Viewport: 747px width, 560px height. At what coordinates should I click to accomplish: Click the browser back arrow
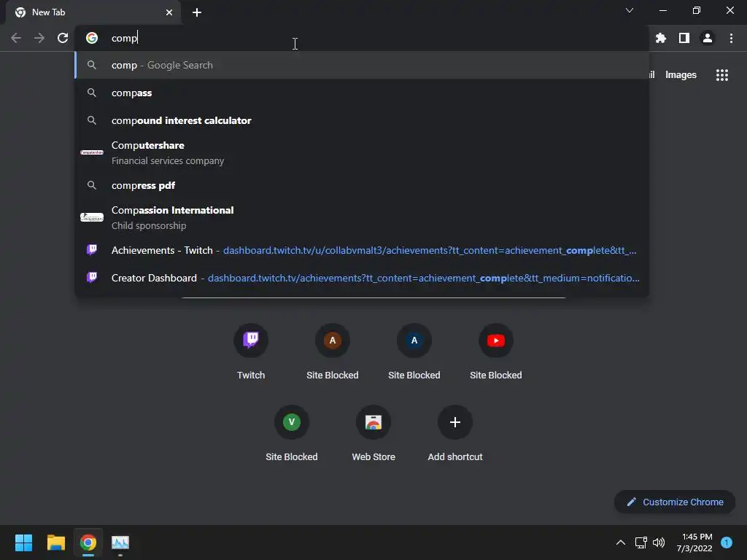pos(16,38)
